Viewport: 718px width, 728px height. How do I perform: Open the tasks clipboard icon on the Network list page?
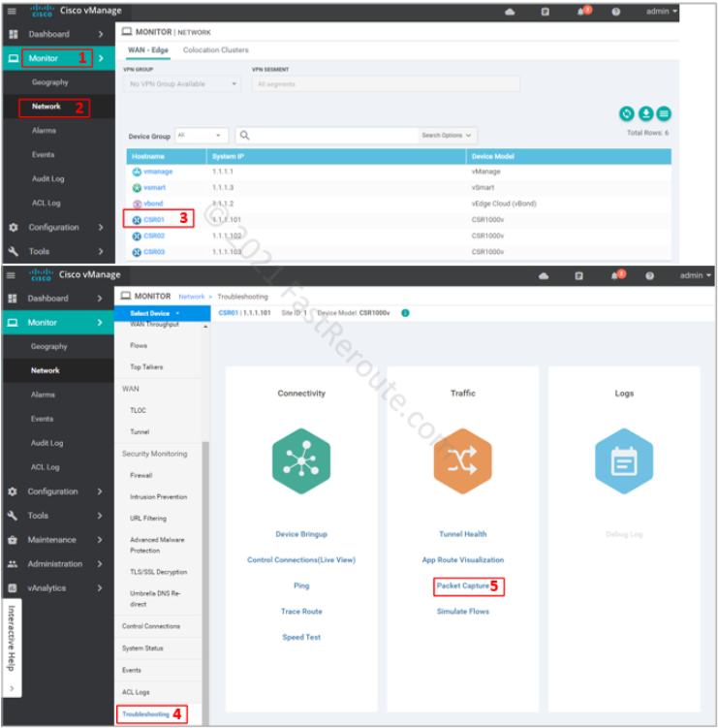coord(546,12)
